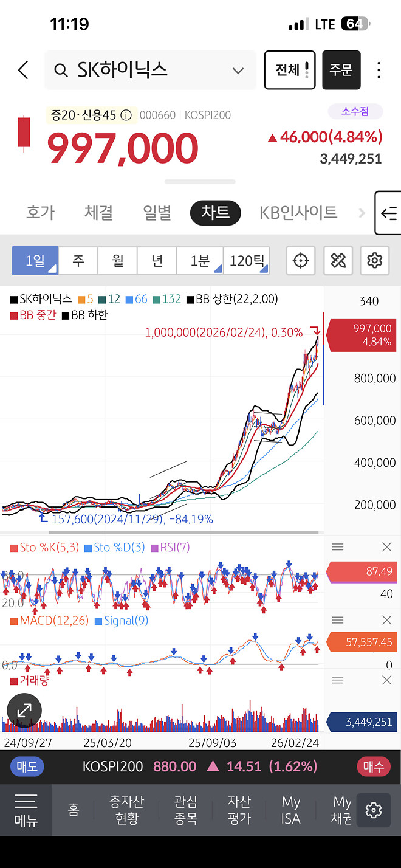Open the 메뉴 hamburger menu

(x=26, y=810)
